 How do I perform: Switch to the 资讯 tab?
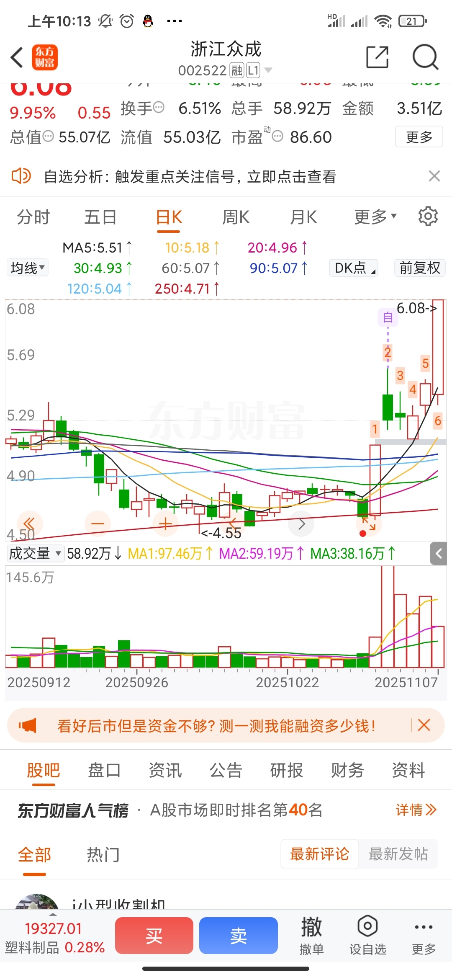click(165, 770)
